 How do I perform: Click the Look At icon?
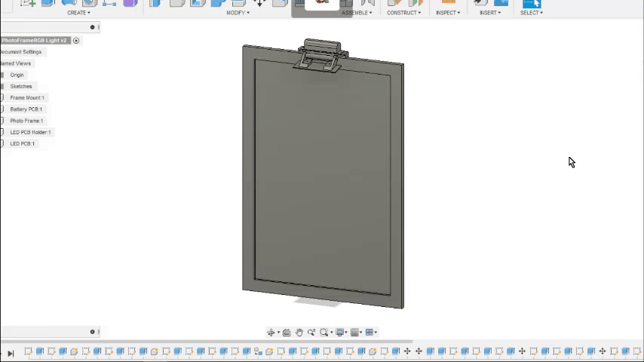[x=287, y=333]
